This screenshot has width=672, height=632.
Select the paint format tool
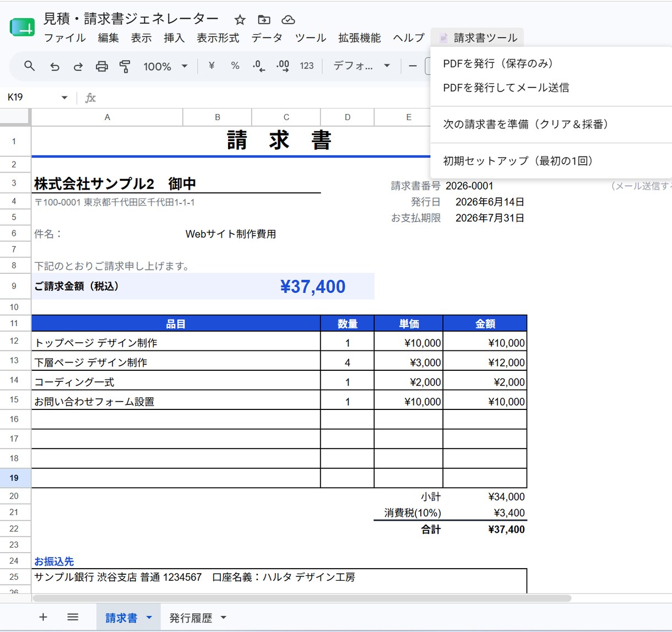pyautogui.click(x=125, y=67)
